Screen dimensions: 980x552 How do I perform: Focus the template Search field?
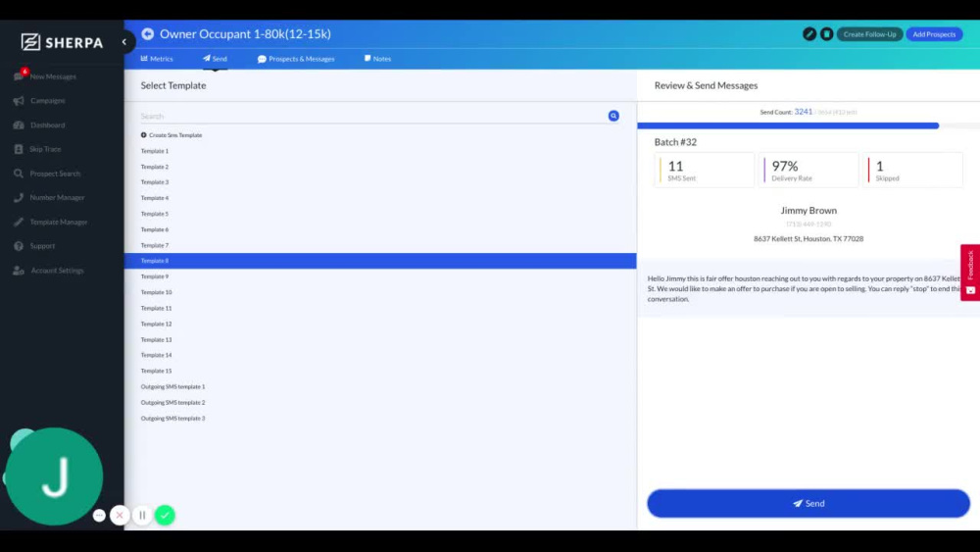pos(372,117)
